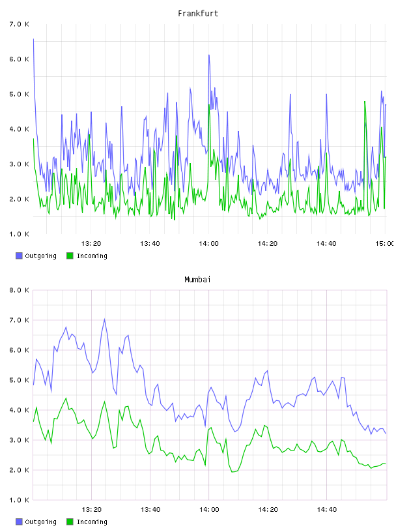This screenshot has width=396, height=532.
Task: Click the Mumbai chart title
Action: (197, 280)
